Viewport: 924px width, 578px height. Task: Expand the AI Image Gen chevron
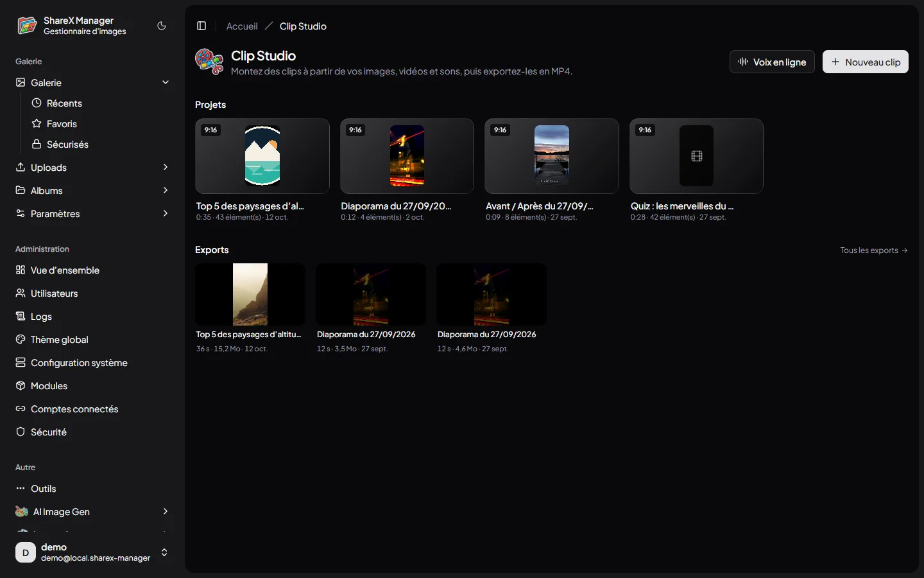point(166,511)
